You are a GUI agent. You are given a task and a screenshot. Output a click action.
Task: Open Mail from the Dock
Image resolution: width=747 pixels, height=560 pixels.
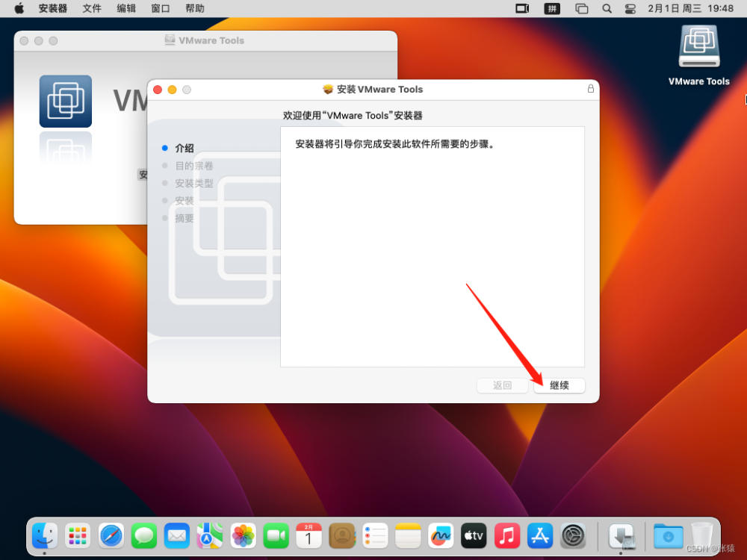click(177, 535)
